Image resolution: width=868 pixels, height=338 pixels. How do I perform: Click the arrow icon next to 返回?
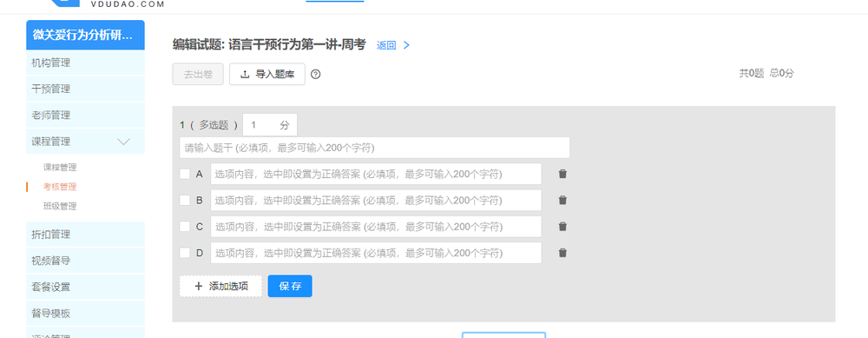[406, 45]
